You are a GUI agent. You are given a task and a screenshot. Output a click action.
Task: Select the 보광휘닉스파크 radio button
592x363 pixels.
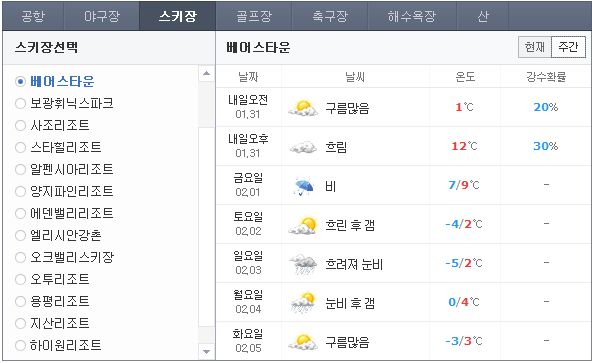20,103
